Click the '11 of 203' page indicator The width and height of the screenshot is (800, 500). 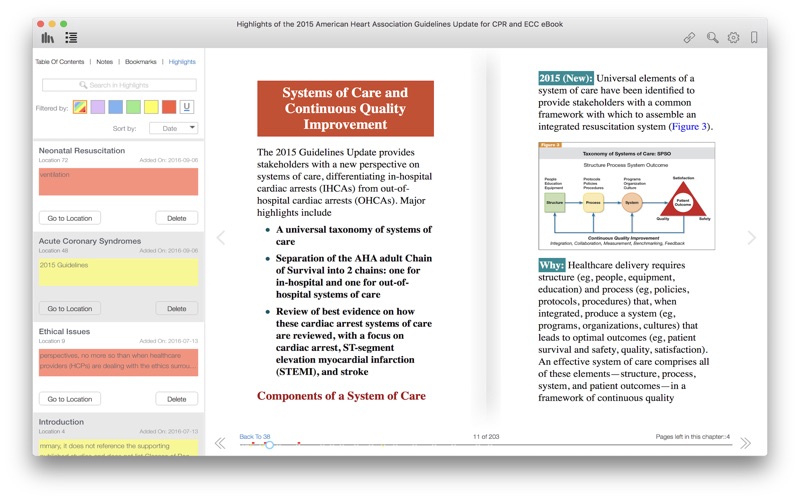point(486,436)
